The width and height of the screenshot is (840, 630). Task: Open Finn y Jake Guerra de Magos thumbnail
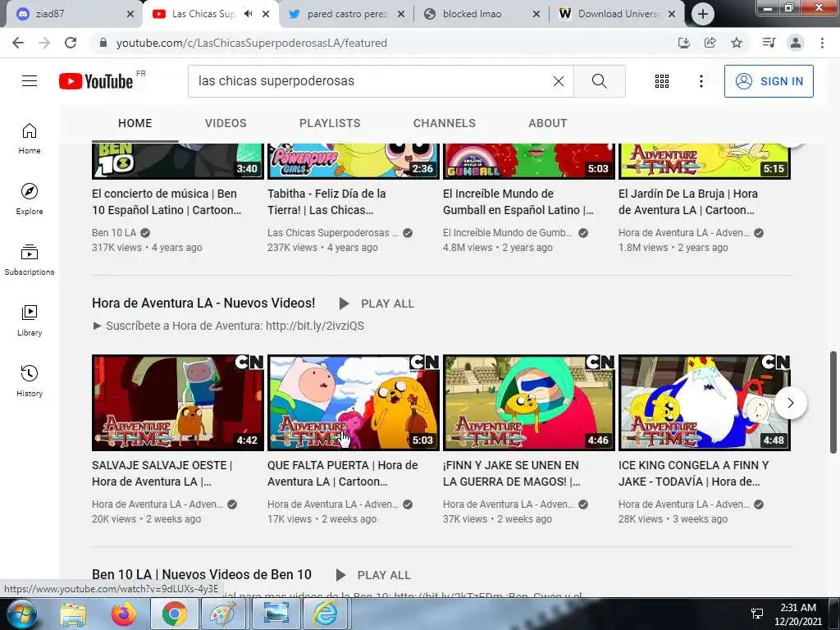click(529, 403)
